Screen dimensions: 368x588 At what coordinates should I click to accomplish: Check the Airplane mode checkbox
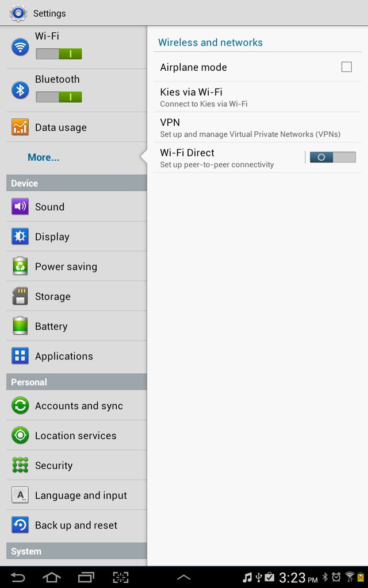pyautogui.click(x=346, y=67)
